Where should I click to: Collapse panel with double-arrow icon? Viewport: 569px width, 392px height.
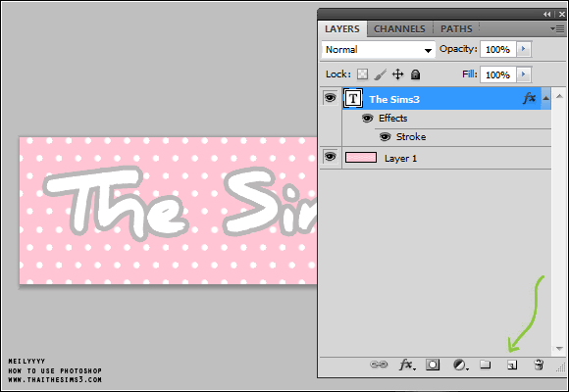[546, 14]
